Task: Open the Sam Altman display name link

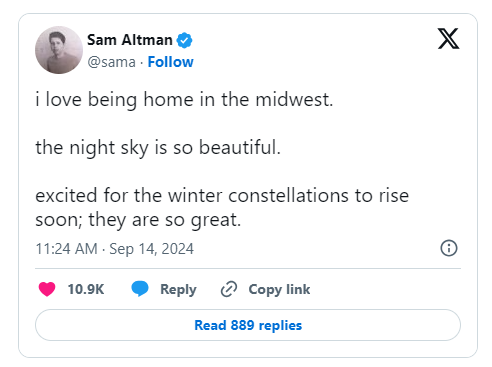Action: tap(130, 40)
